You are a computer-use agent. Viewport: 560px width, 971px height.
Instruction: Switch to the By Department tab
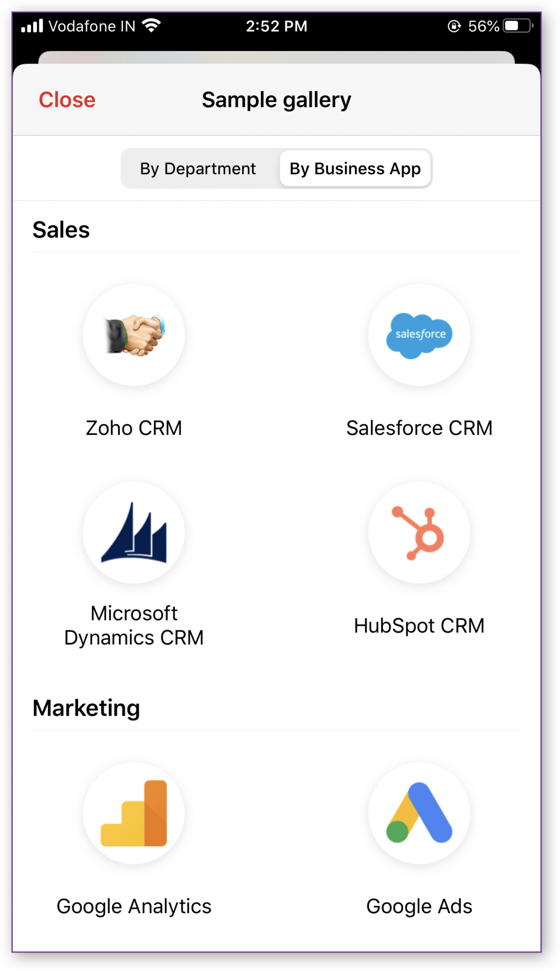[198, 168]
